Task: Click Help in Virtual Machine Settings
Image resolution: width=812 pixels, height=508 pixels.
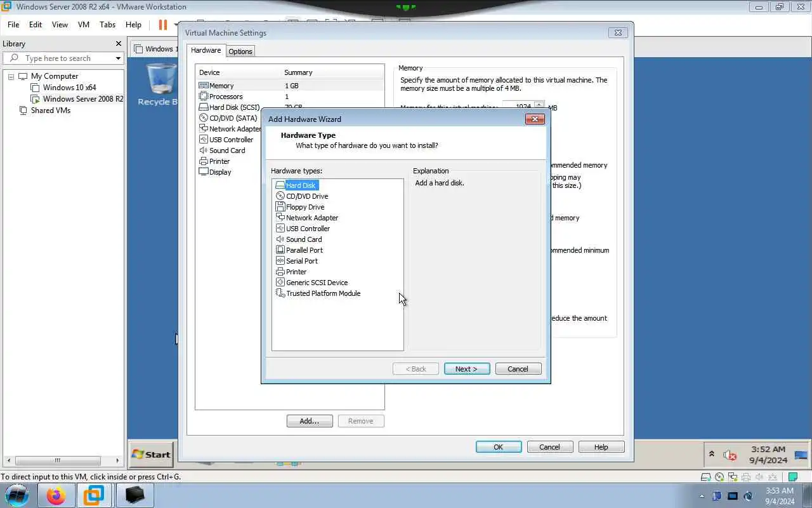Action: 601,447
